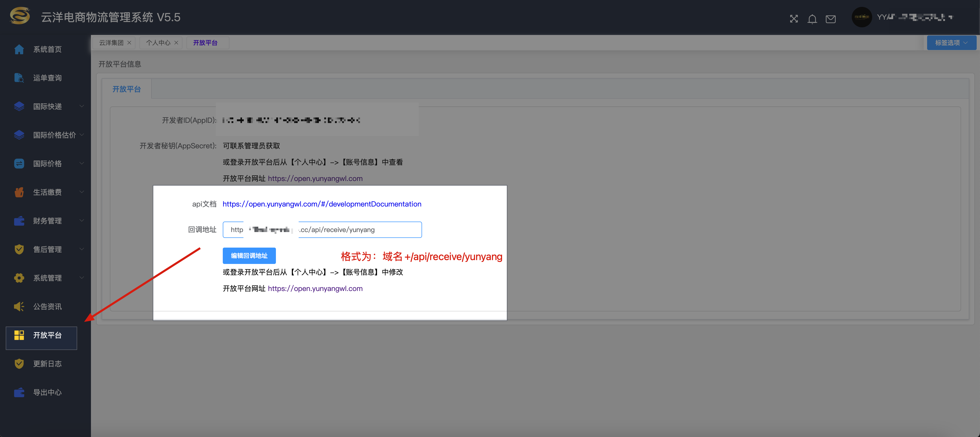The height and width of the screenshot is (437, 980).
Task: Expand the 售后管理 menu chevron
Action: (x=82, y=249)
